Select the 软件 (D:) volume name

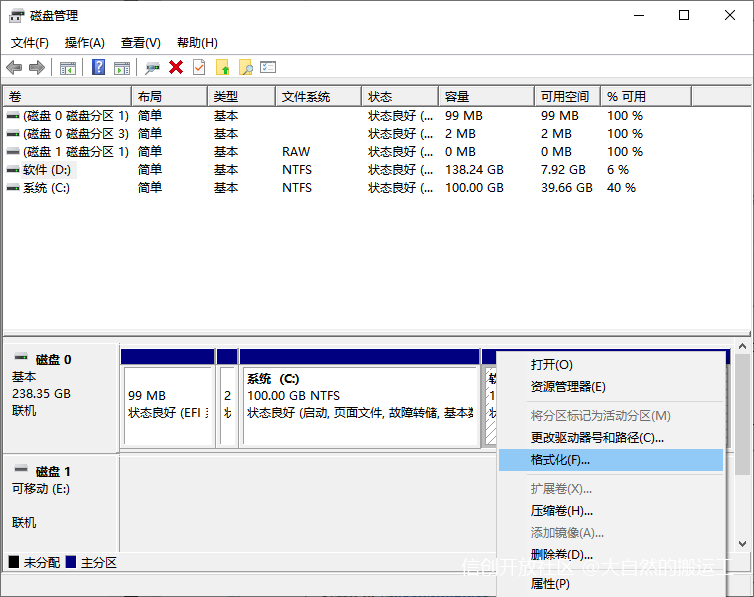(47, 170)
